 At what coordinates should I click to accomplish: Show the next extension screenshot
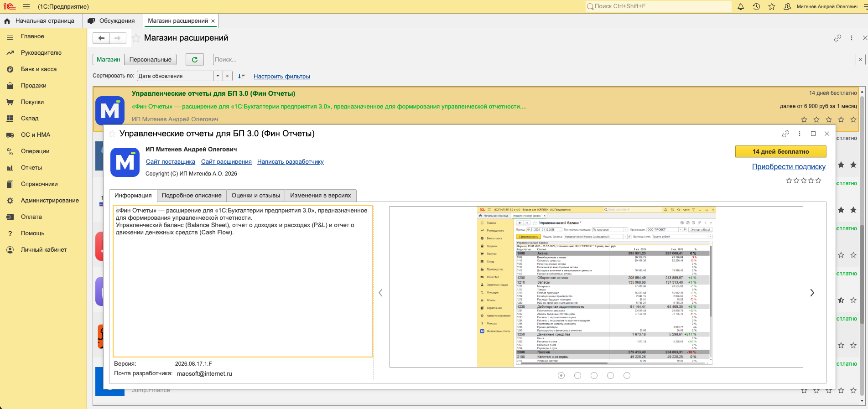click(812, 293)
